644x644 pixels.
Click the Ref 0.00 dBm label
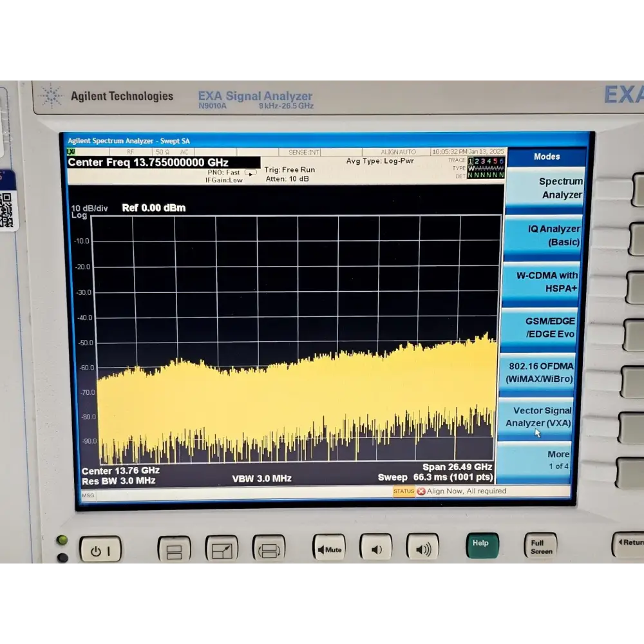[x=154, y=208]
